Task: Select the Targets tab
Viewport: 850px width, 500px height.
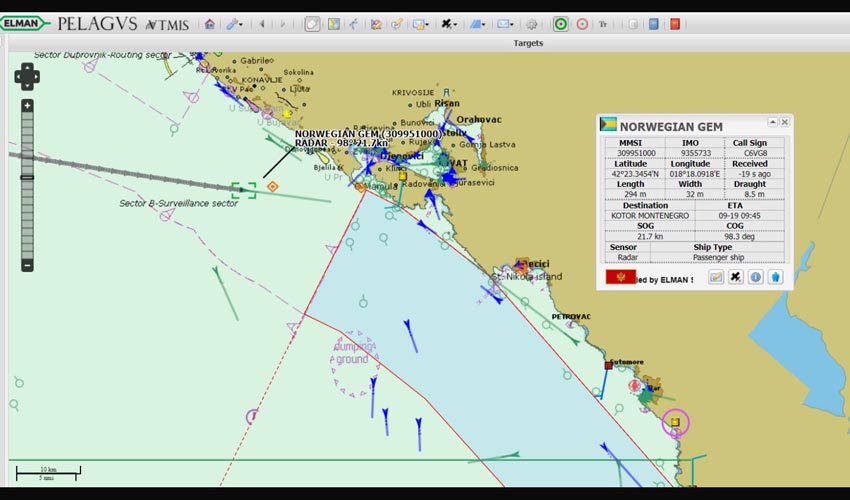Action: click(x=528, y=43)
